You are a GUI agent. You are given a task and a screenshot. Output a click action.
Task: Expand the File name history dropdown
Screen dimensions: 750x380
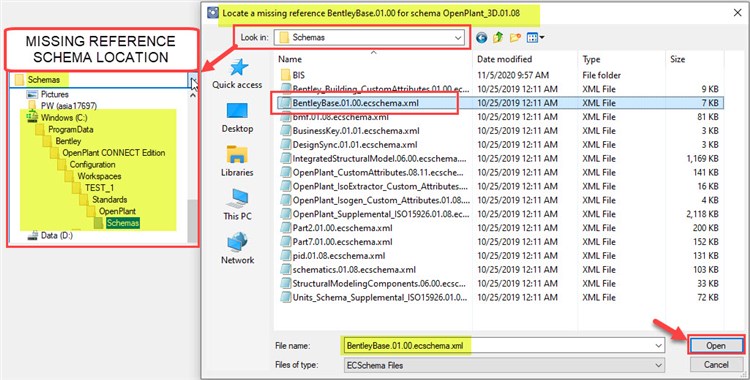(659, 346)
